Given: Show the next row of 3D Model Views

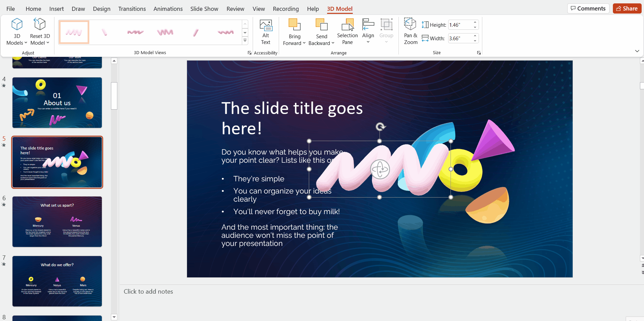Looking at the screenshot, I should (245, 32).
